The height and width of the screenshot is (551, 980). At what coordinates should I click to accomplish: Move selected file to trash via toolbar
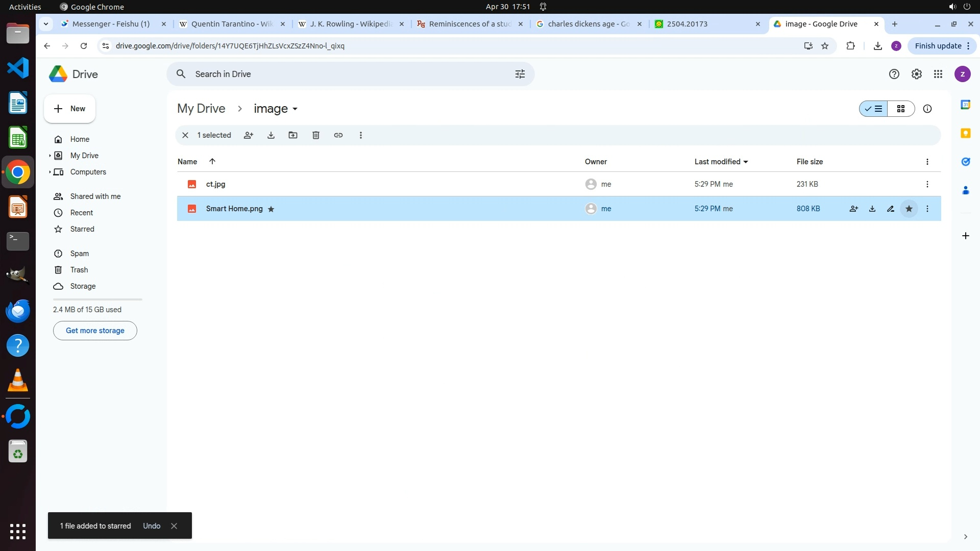[x=316, y=135]
